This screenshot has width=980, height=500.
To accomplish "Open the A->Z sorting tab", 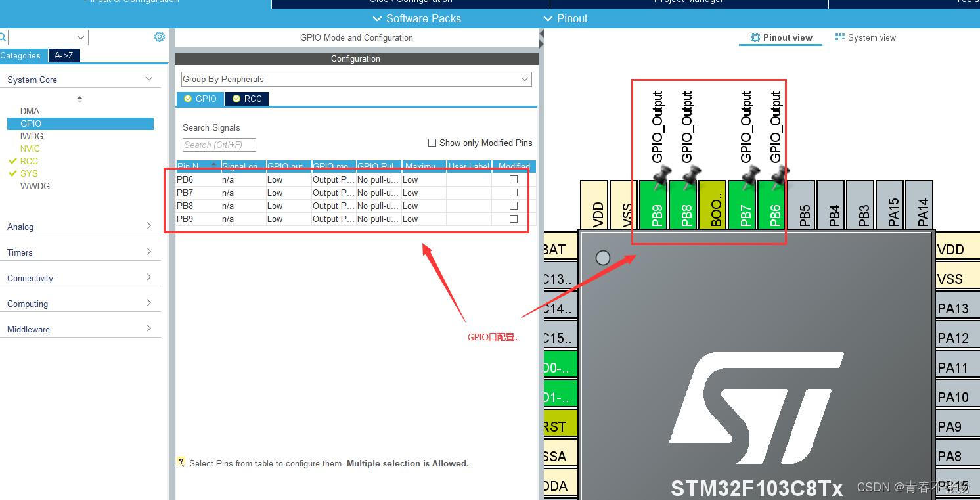I will coord(64,55).
